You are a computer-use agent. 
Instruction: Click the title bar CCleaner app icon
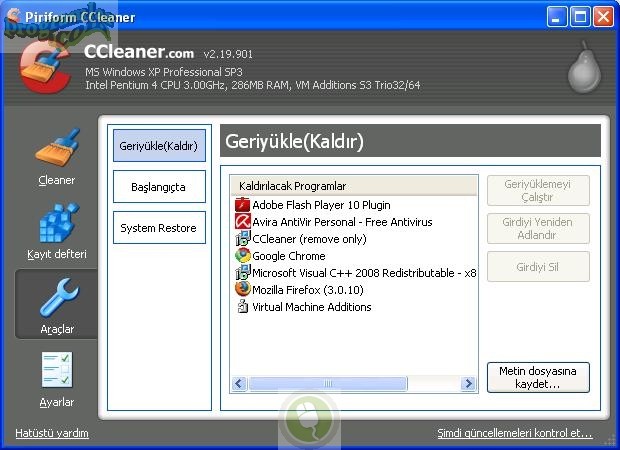[14, 16]
